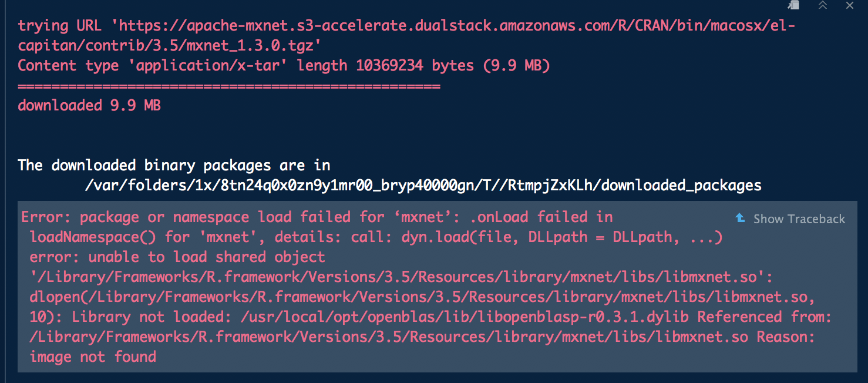Click the 'image not found' reason text

tap(92, 357)
